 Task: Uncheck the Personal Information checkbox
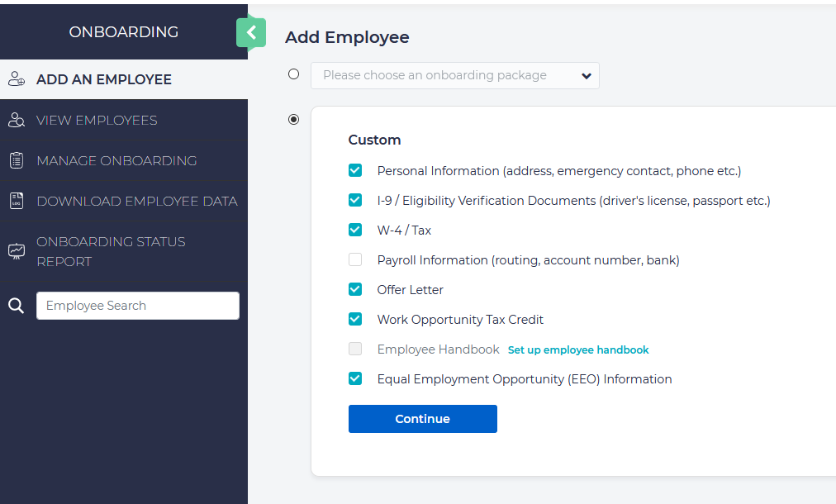pos(355,171)
